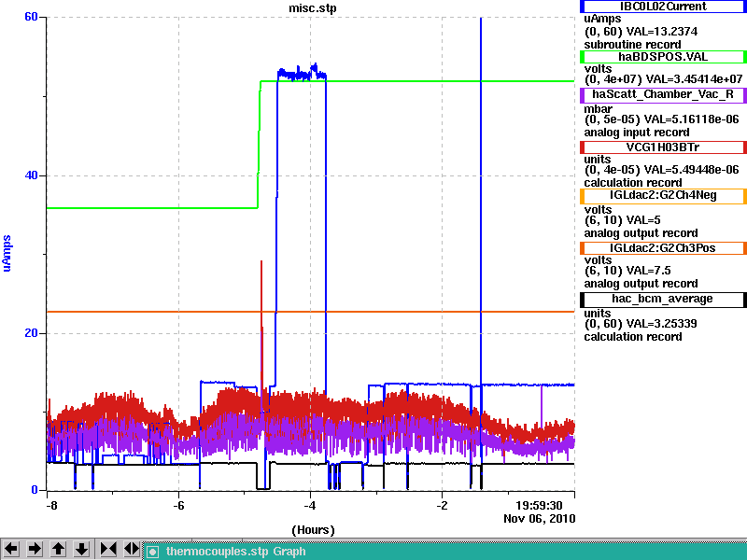The height and width of the screenshot is (560, 747).
Task: Click the misc.stp graph title
Action: (313, 8)
